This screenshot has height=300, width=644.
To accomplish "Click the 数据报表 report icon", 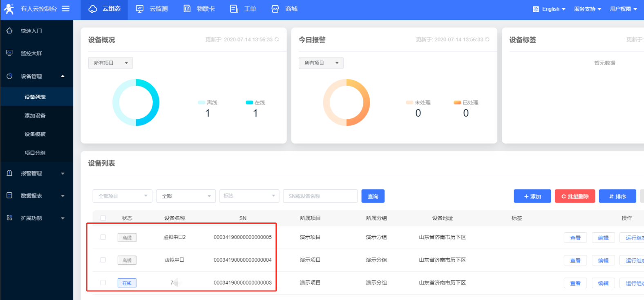I will [9, 196].
